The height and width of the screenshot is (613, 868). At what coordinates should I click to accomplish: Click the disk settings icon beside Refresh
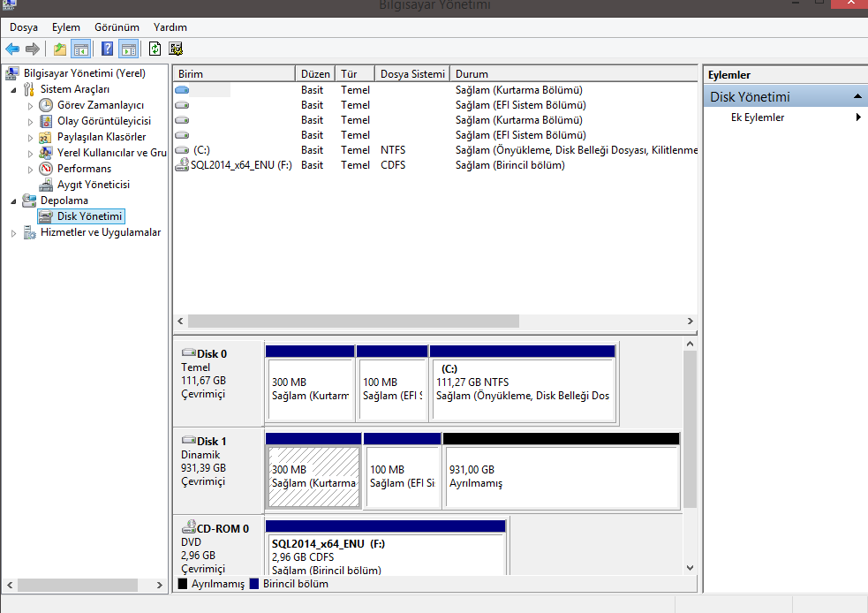pos(176,49)
